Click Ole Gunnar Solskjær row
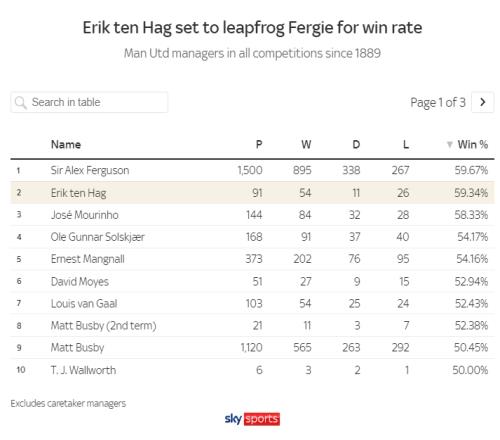 click(252, 237)
